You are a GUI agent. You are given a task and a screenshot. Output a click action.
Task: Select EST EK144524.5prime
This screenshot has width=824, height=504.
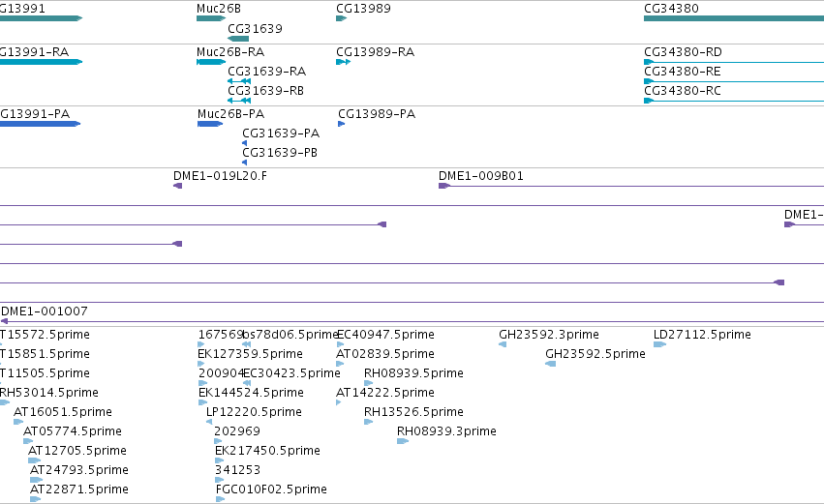[x=251, y=393]
